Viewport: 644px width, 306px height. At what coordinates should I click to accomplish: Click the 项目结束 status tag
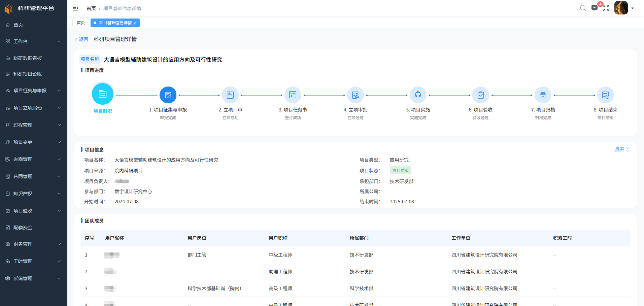(x=401, y=171)
